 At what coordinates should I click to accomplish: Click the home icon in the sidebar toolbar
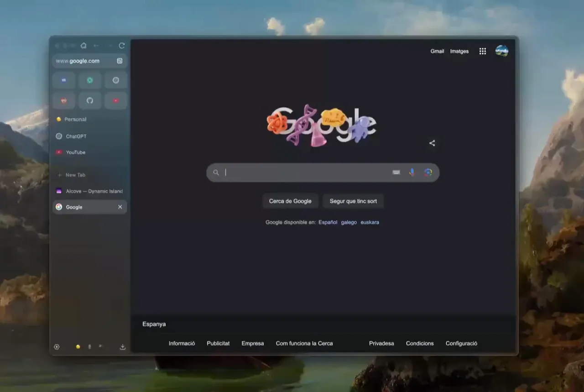tap(83, 46)
